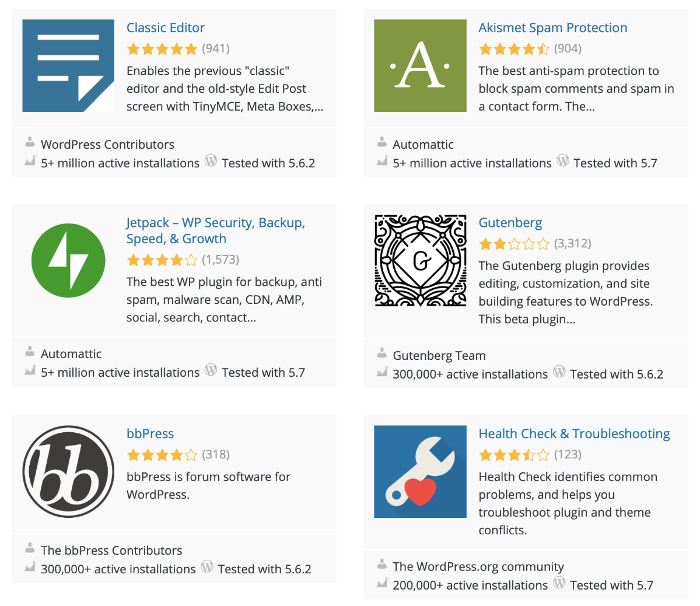
Task: Click the Health Check star rating
Action: 513,455
